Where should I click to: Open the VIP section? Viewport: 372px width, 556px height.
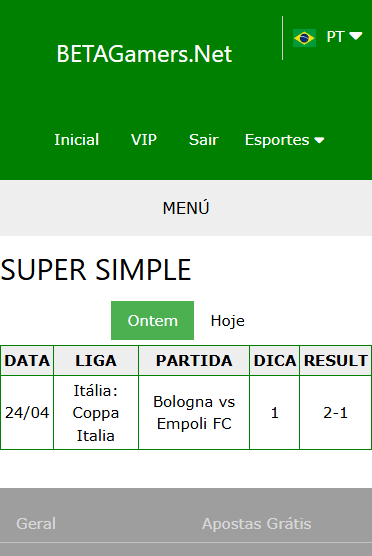pos(144,140)
